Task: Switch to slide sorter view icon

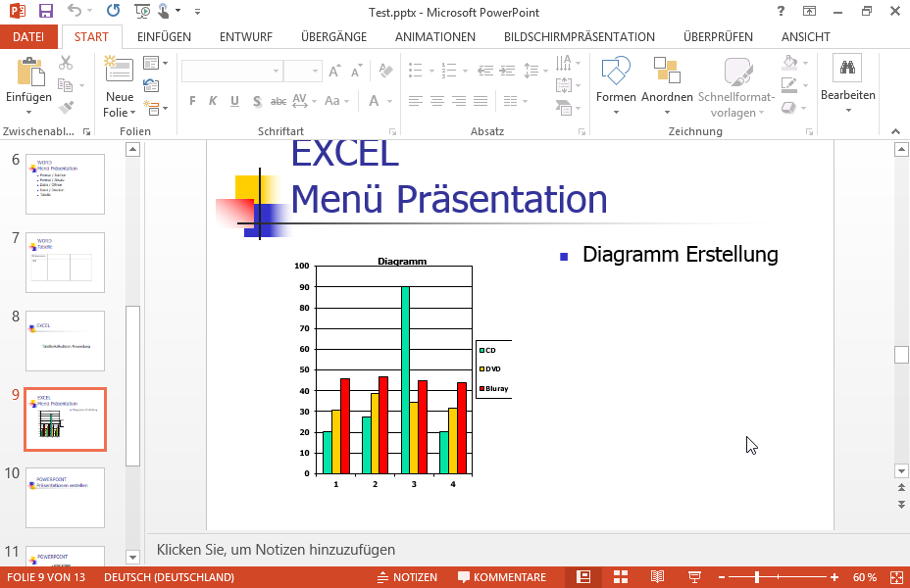Action: pyautogui.click(x=621, y=577)
